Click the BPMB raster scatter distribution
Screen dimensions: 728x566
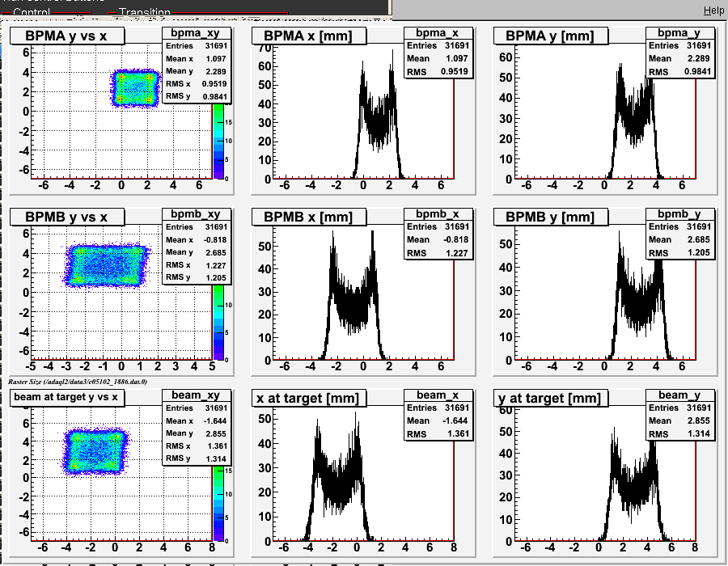coord(106,266)
